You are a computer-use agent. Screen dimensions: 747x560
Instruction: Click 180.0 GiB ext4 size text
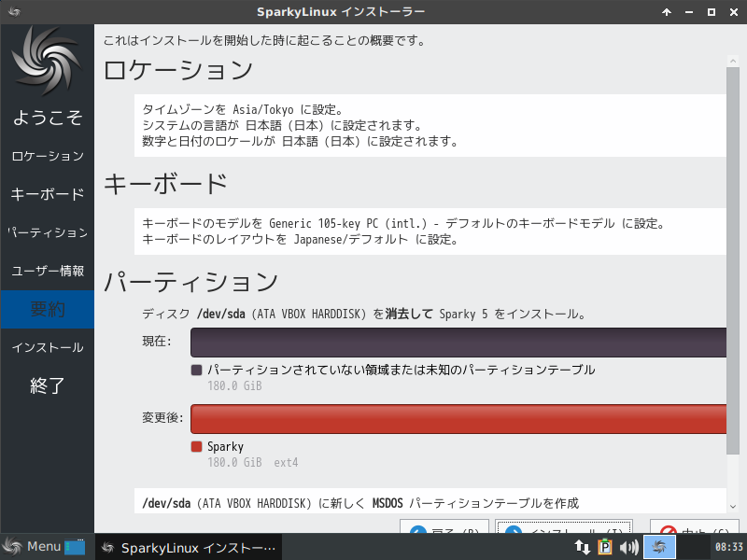click(252, 462)
